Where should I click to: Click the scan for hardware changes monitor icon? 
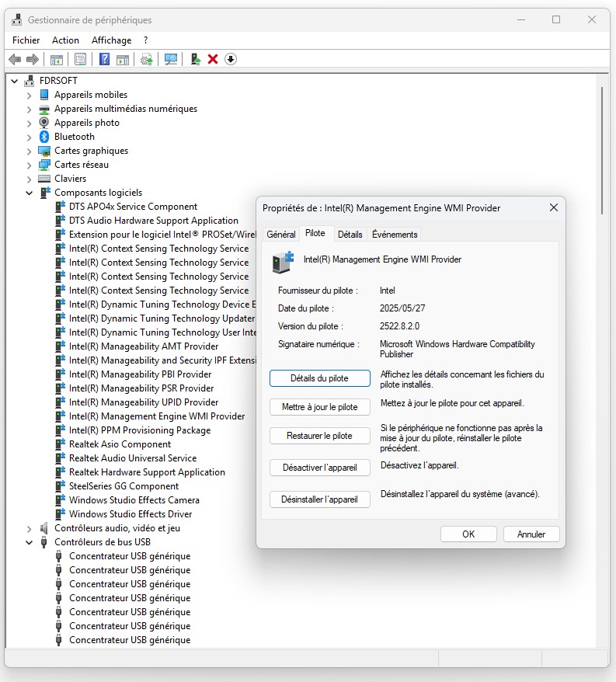point(171,59)
